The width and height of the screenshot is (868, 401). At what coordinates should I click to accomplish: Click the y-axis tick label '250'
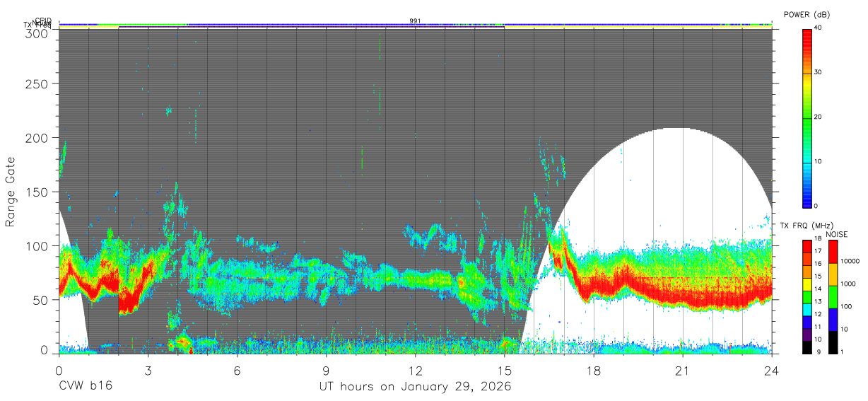37,84
